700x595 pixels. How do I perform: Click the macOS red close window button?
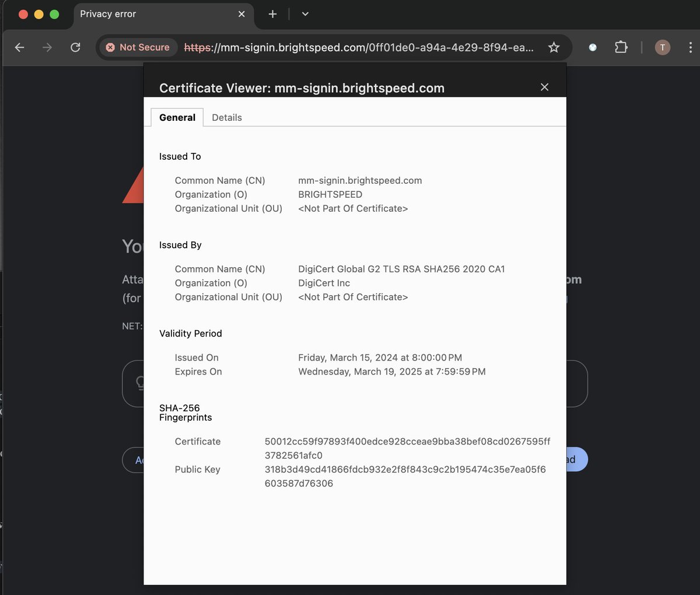tap(23, 14)
